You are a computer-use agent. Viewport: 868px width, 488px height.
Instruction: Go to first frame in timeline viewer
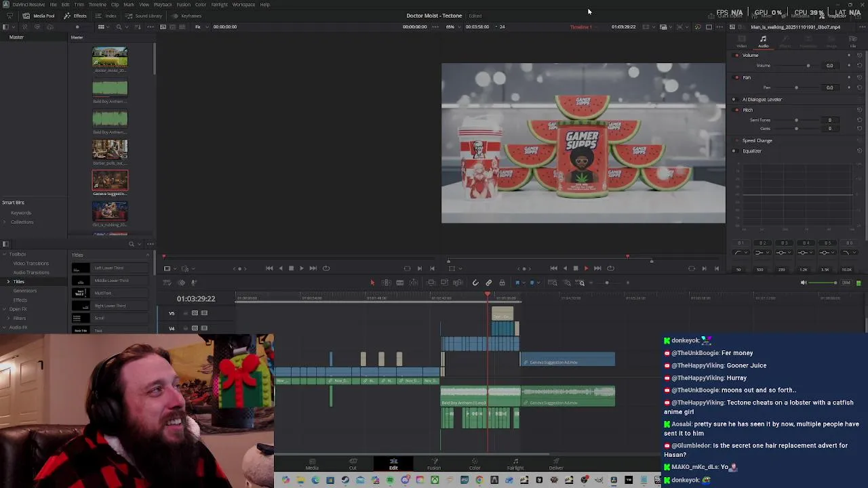(x=553, y=268)
